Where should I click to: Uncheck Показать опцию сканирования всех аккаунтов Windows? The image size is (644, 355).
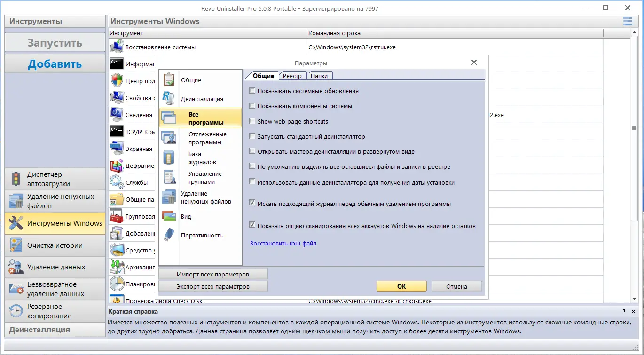[x=253, y=226]
